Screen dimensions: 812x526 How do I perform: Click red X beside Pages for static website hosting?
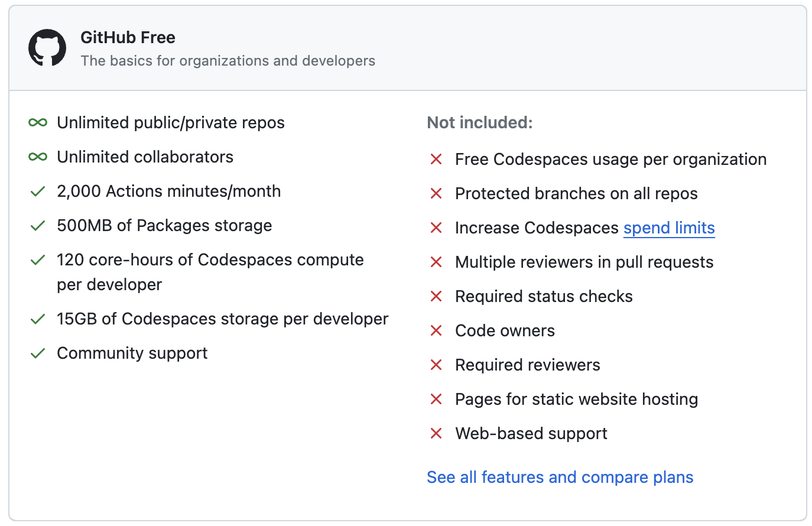pos(436,399)
